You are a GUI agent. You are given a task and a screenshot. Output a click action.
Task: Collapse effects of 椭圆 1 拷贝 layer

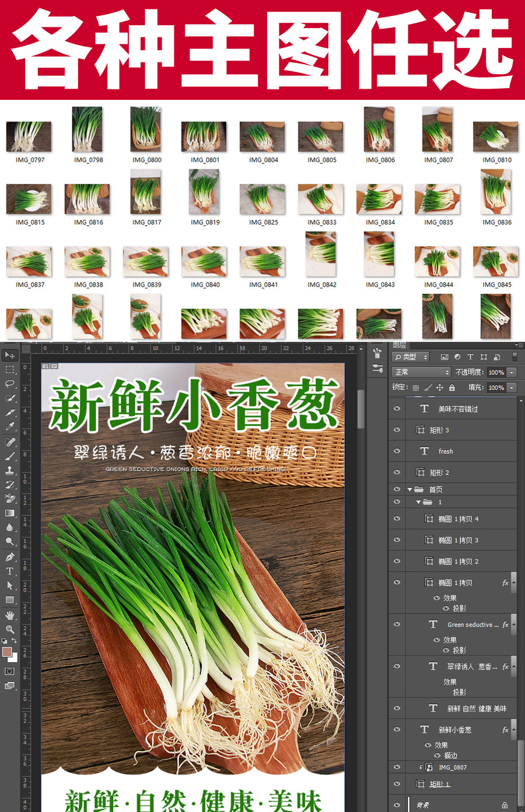click(x=514, y=582)
